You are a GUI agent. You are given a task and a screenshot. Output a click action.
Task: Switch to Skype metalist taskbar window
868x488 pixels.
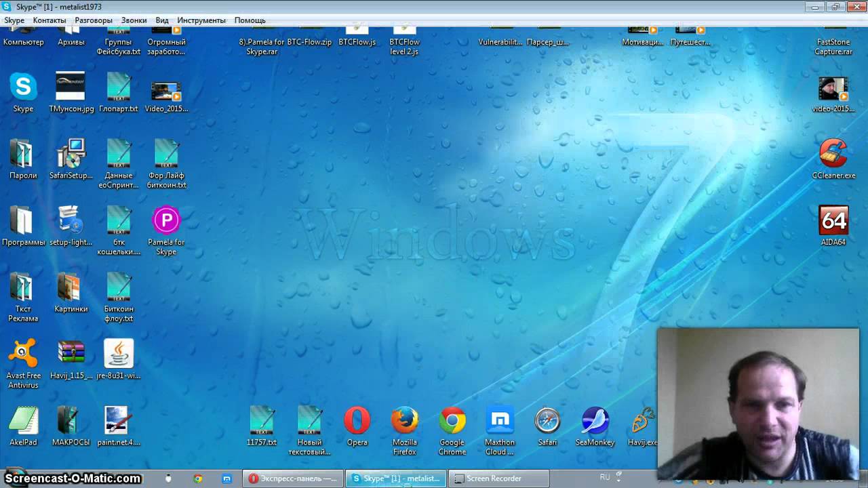coord(396,479)
